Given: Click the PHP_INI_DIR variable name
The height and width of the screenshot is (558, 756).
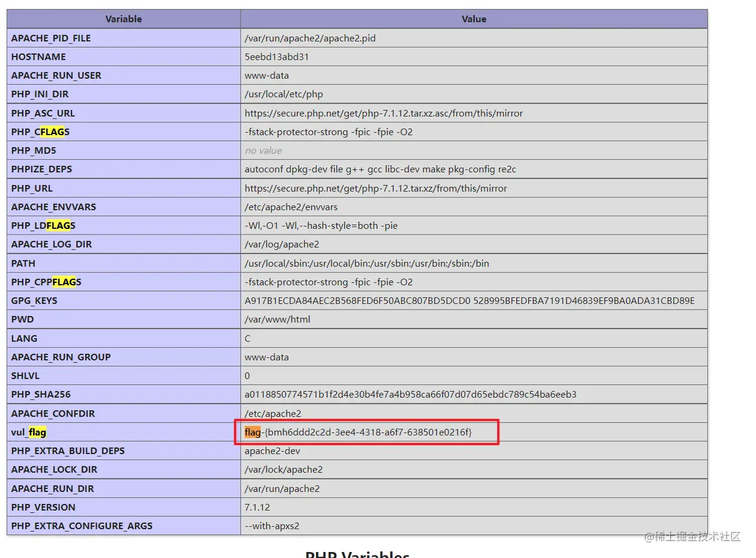Looking at the screenshot, I should (40, 94).
